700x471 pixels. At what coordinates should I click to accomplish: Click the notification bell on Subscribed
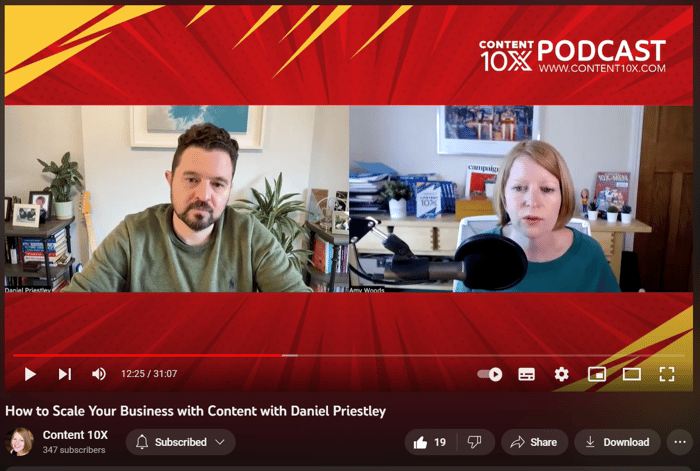[142, 442]
